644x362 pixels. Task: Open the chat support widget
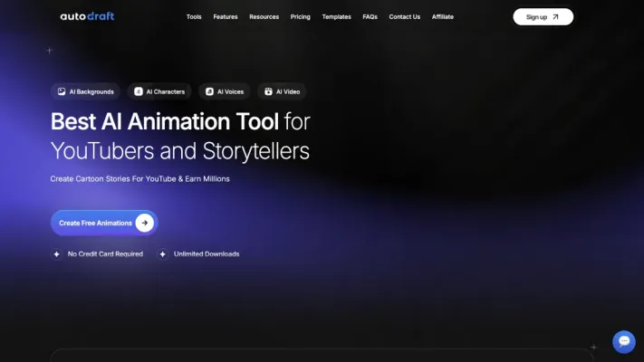click(623, 341)
